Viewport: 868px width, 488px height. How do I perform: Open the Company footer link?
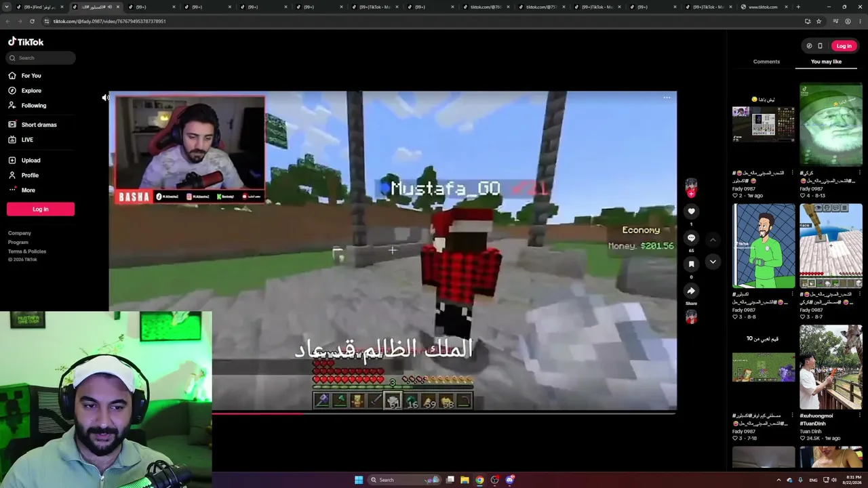pos(20,233)
